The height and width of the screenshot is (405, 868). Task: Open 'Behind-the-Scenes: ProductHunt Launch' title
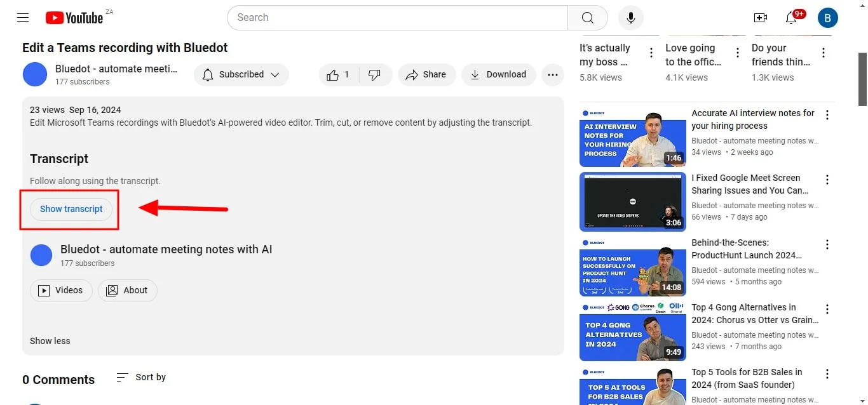pos(747,249)
